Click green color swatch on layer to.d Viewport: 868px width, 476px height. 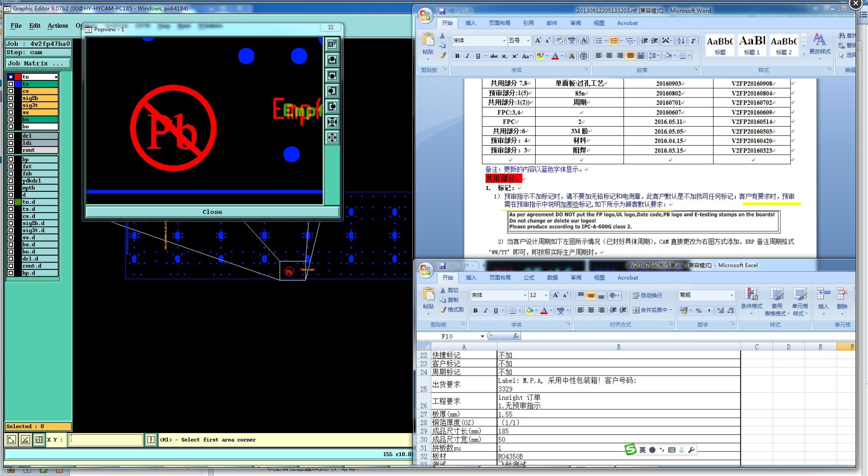pos(18,202)
